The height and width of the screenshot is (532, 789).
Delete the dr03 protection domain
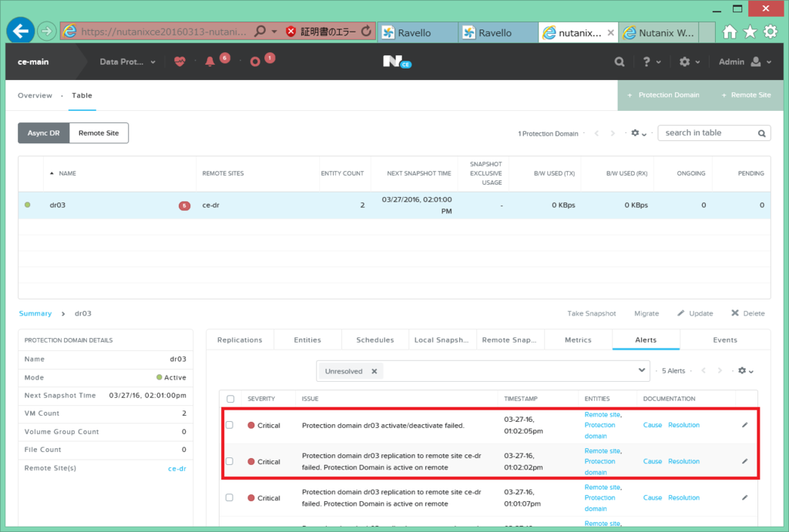pos(747,313)
